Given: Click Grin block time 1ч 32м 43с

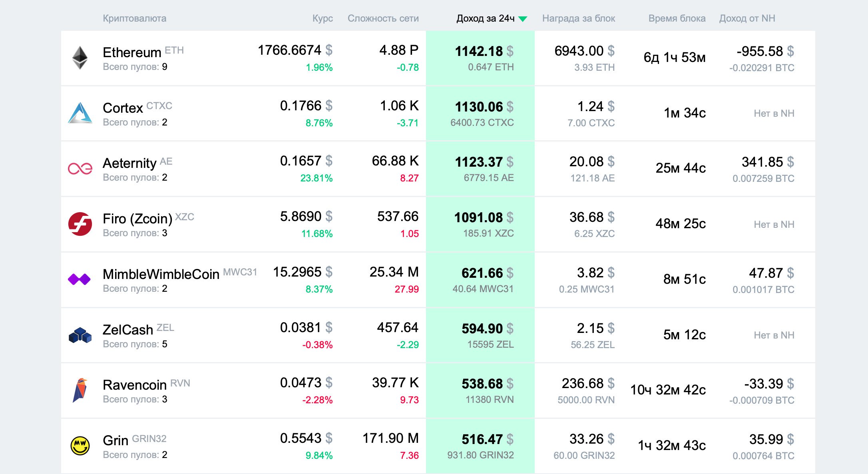Looking at the screenshot, I should tap(671, 445).
